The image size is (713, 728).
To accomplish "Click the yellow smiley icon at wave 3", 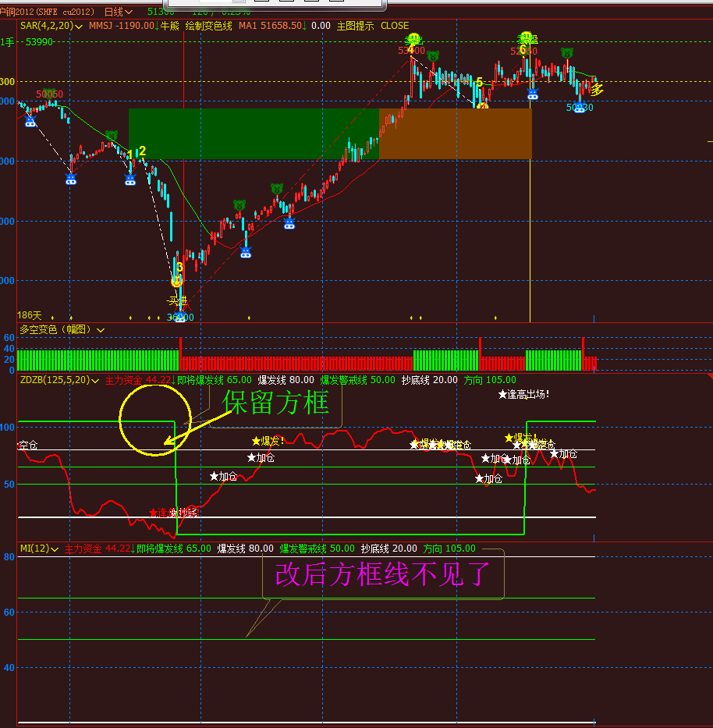I will [x=176, y=282].
